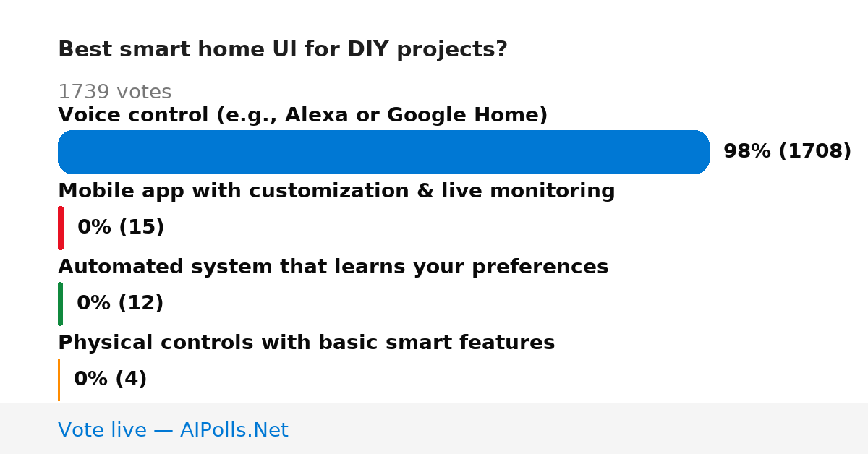The width and height of the screenshot is (868, 454).
Task: Click the 0% (15) result label
Action: click(121, 228)
